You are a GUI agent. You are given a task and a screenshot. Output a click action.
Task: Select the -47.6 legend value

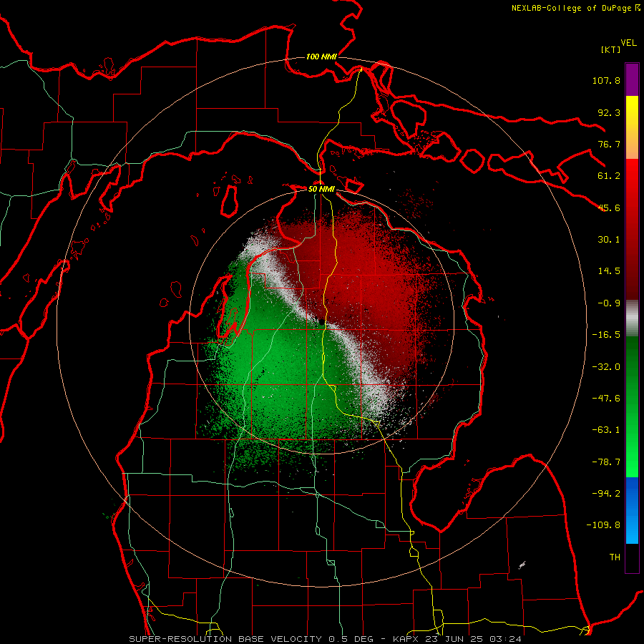click(606, 399)
